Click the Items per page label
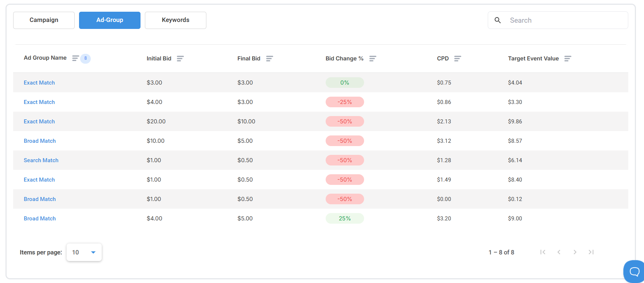644x283 pixels. coord(41,252)
